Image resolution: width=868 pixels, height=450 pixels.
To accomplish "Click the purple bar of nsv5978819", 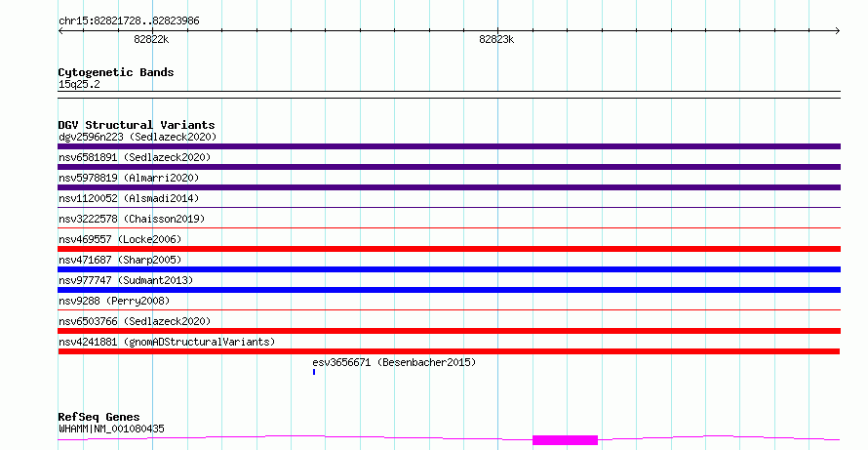I will click(x=449, y=187).
